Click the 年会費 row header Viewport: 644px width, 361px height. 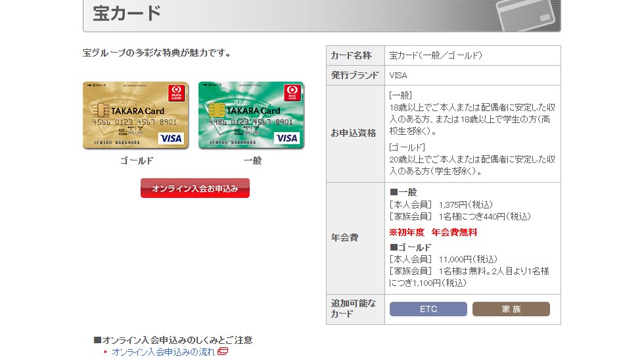[x=356, y=238]
